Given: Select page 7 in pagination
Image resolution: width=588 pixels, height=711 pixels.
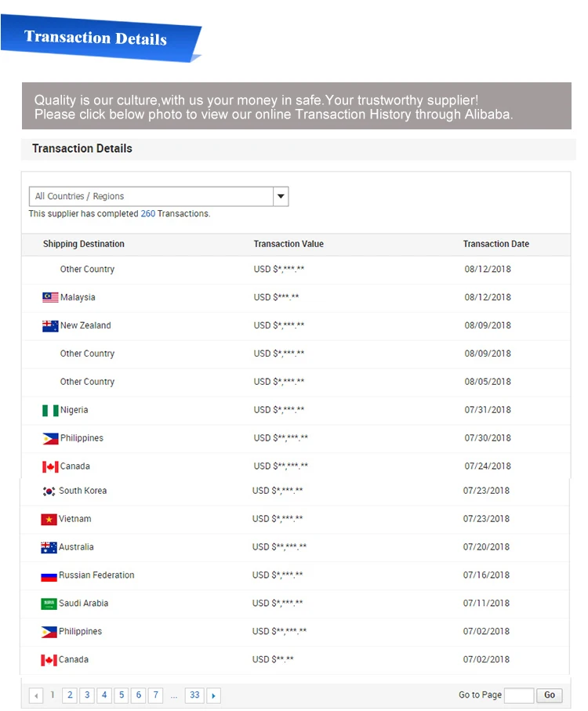Looking at the screenshot, I should [x=156, y=695].
